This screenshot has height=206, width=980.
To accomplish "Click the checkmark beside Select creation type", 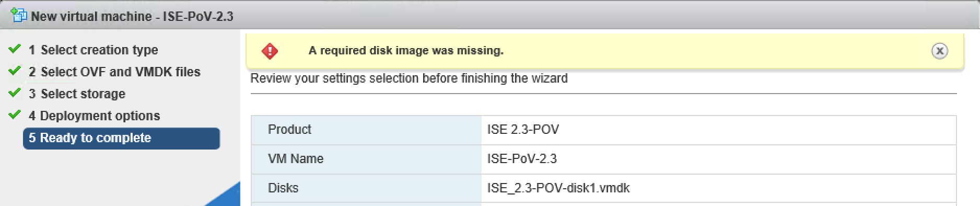I will (x=15, y=49).
